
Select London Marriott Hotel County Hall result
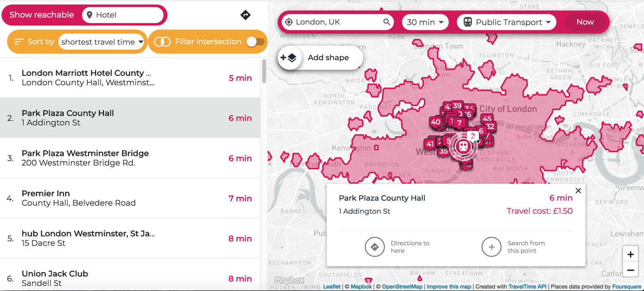[x=130, y=78]
